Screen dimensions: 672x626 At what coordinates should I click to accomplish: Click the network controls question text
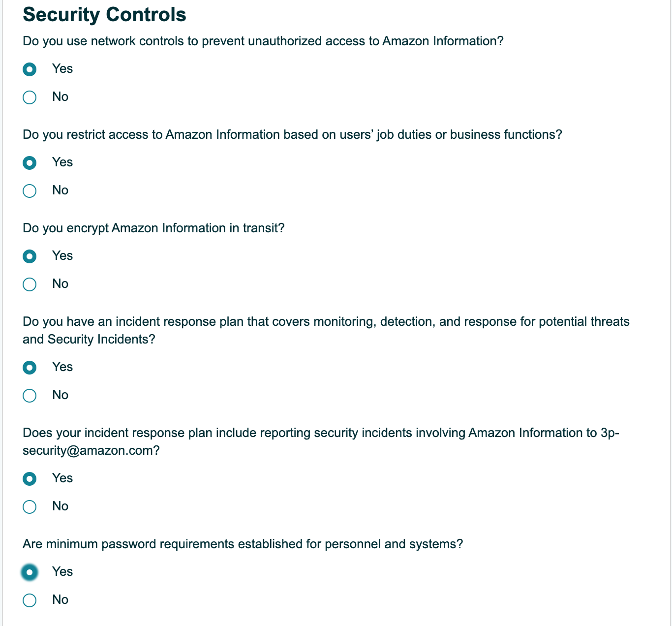263,41
